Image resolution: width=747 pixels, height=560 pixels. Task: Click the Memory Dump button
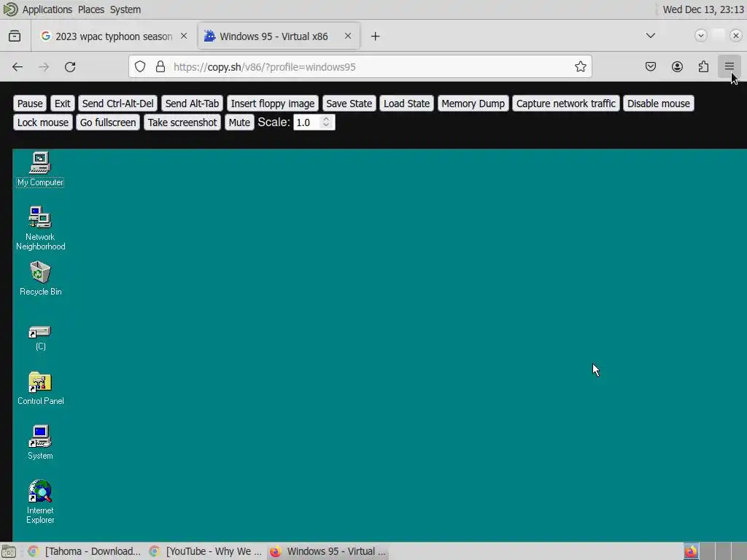(473, 104)
